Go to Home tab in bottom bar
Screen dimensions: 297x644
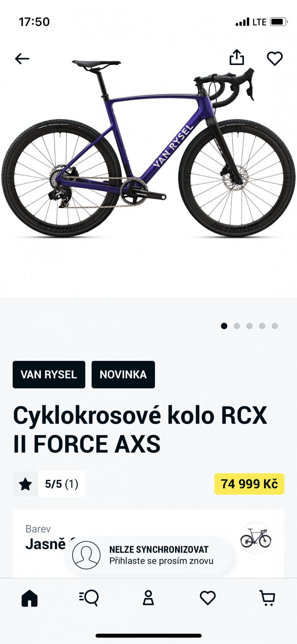(x=29, y=598)
